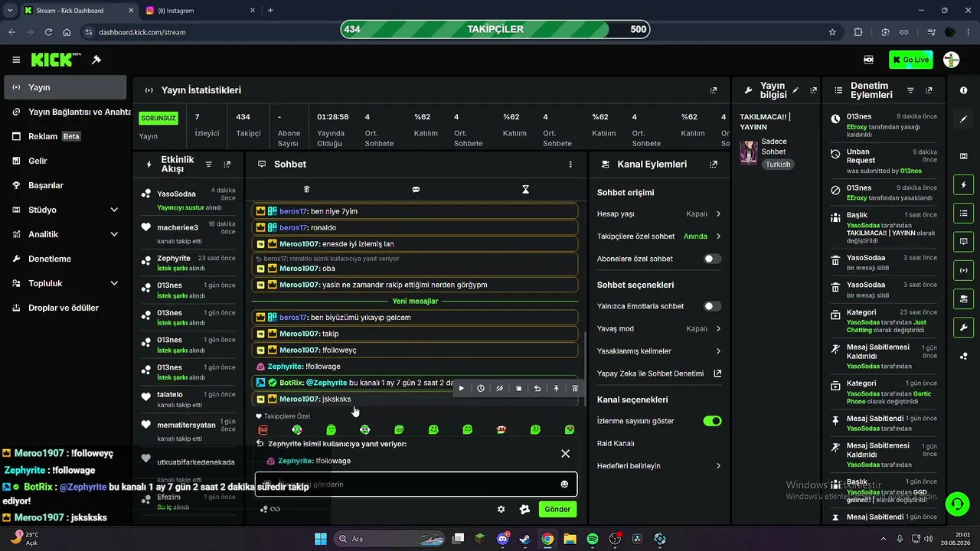Open Spotify from the taskbar
This screenshot has width=980, height=551.
click(x=593, y=539)
